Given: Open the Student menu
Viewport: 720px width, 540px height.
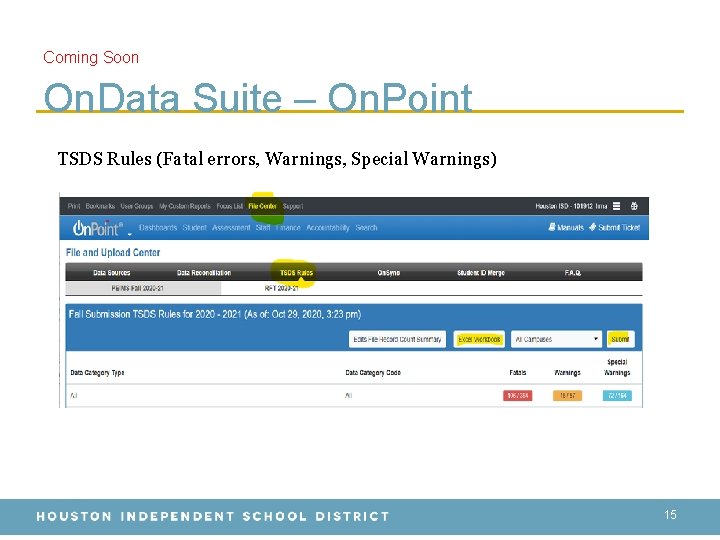Looking at the screenshot, I should 195,228.
